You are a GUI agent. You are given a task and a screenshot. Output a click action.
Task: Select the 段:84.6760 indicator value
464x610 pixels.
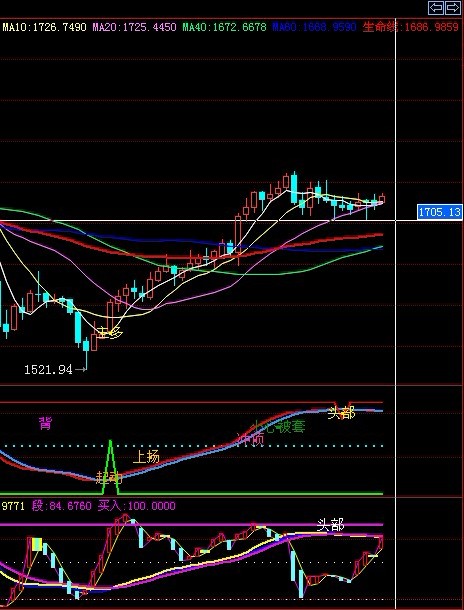(x=61, y=506)
